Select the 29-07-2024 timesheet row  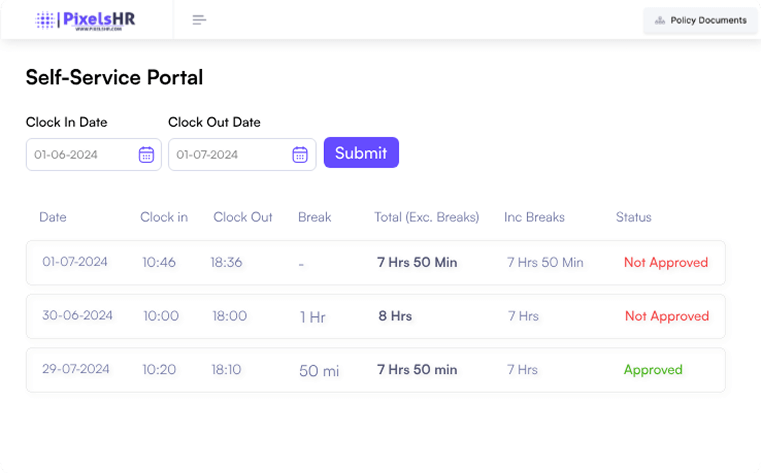click(x=375, y=369)
